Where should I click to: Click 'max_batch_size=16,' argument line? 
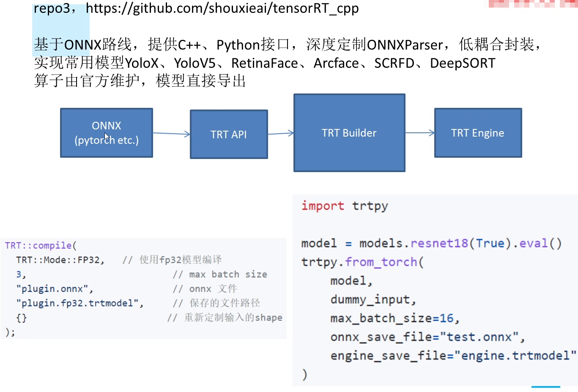(x=395, y=318)
